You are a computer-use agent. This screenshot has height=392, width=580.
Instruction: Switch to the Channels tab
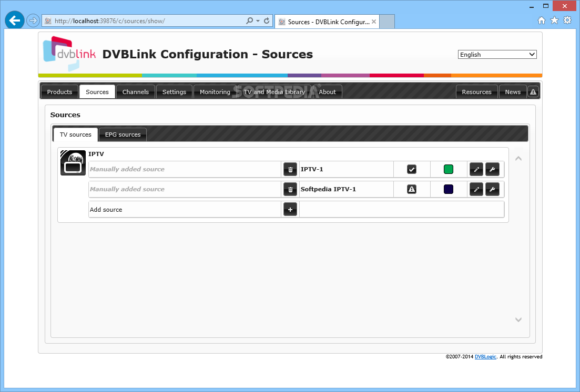(135, 92)
